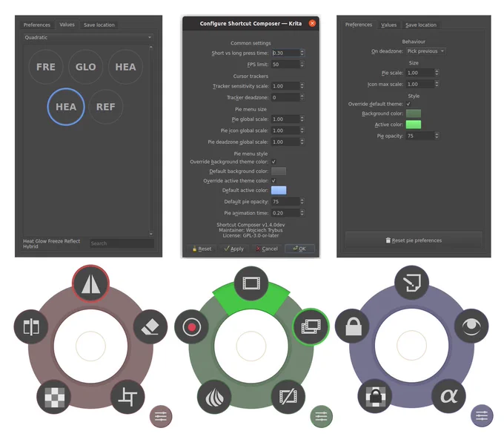Adjust Default pie opacity stepper

[x=302, y=201]
